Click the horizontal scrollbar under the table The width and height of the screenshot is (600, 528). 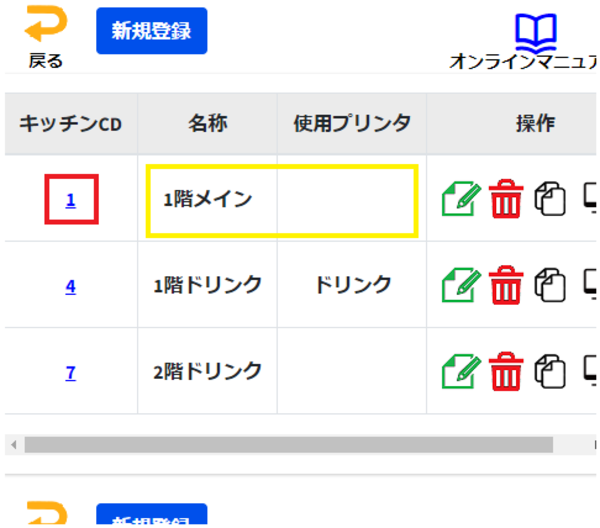pyautogui.click(x=288, y=444)
